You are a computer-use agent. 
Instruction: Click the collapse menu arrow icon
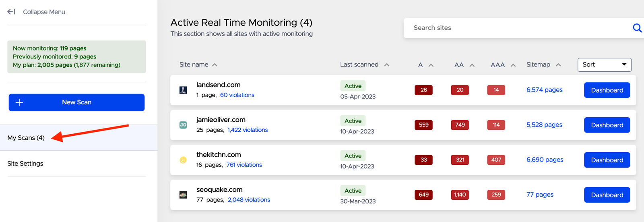11,12
